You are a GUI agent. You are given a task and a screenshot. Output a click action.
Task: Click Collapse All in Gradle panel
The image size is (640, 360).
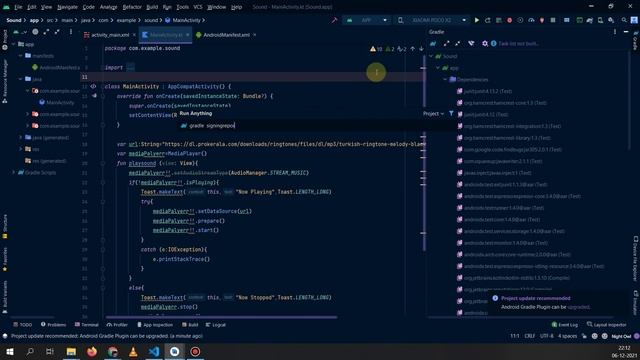click(x=458, y=43)
